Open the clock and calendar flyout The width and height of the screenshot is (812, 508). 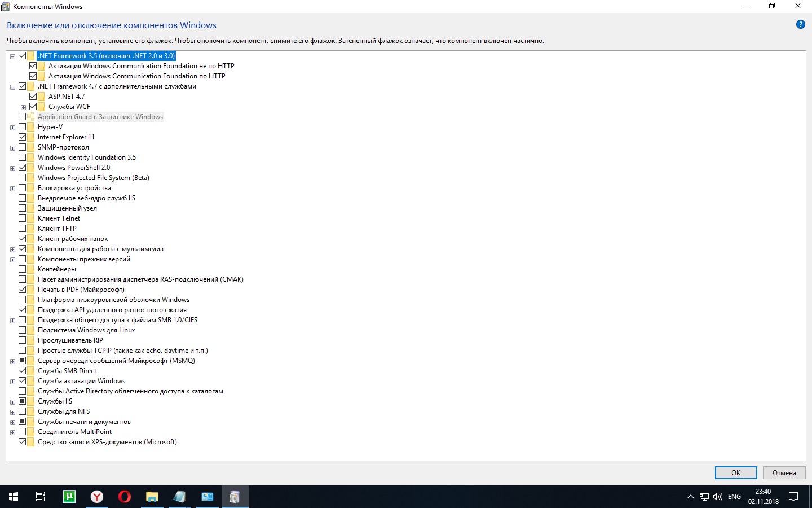point(764,497)
